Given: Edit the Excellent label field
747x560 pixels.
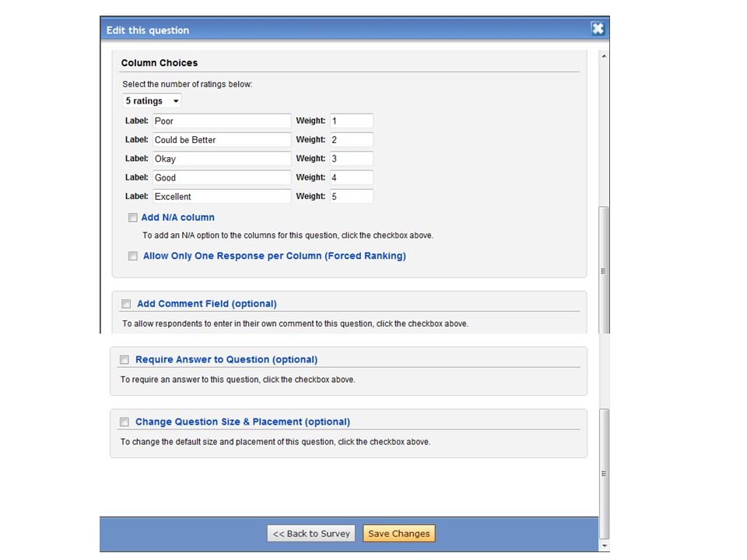Looking at the screenshot, I should [222, 196].
